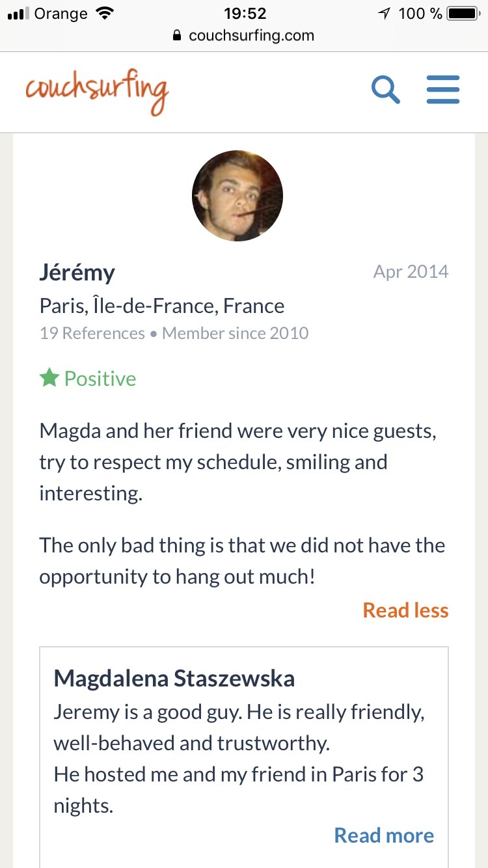Tap the battery icon in status bar
The height and width of the screenshot is (868, 488).
[463, 14]
